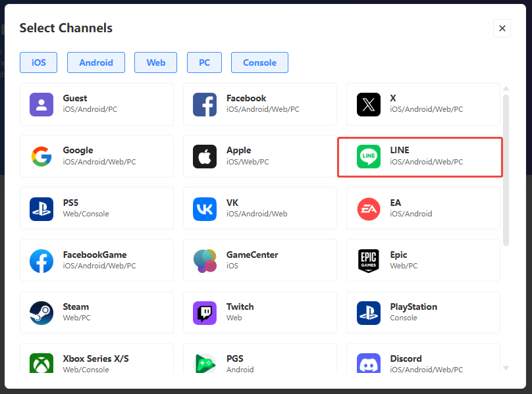Click the channel list scrollbar thumb
The height and width of the screenshot is (394, 532).
point(506,170)
